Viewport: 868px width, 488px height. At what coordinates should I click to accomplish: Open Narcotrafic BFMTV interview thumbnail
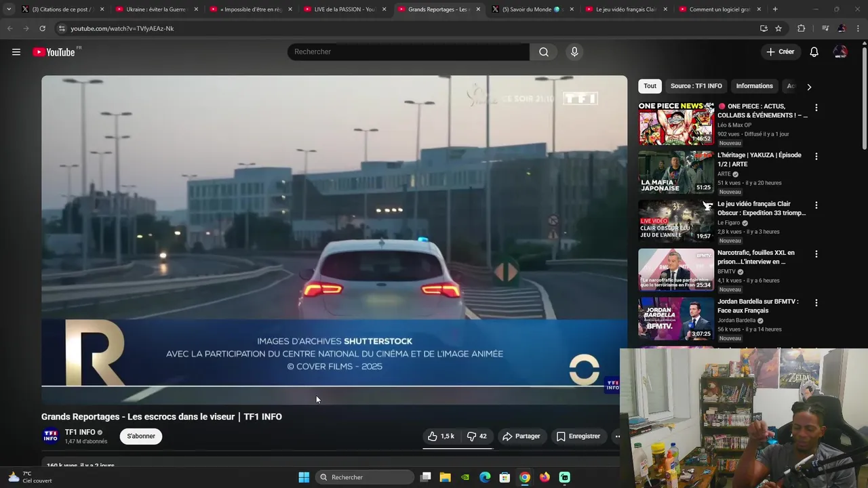click(x=676, y=270)
